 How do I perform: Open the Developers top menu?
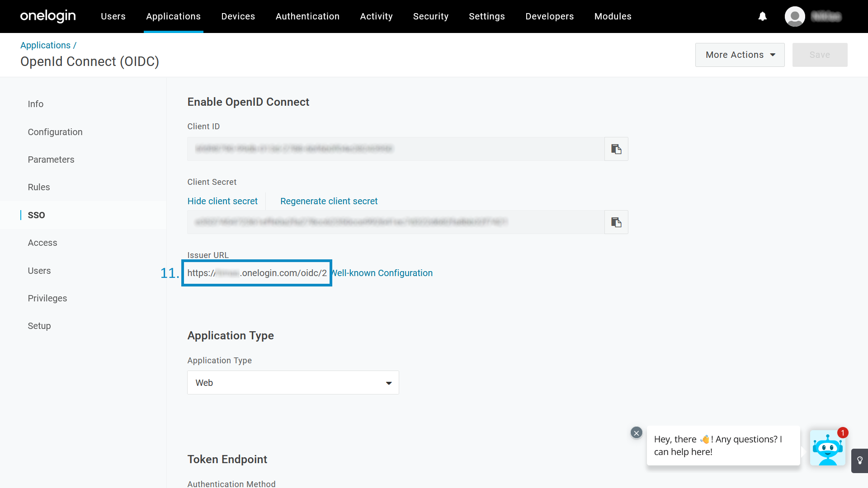pos(550,16)
